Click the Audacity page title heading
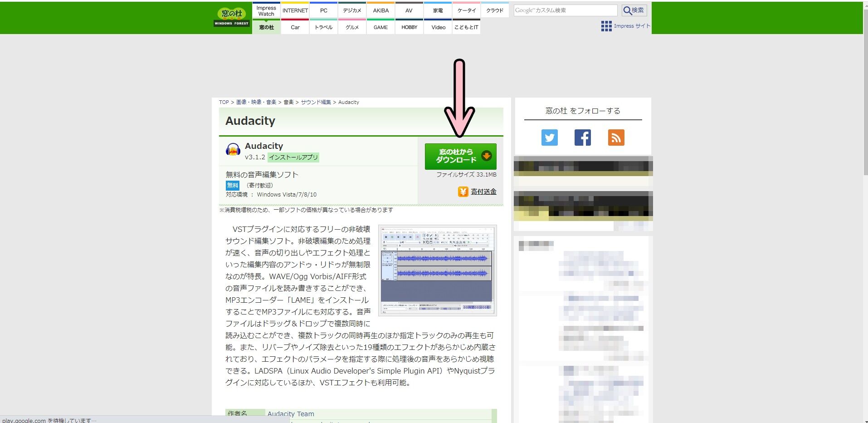 coord(250,121)
